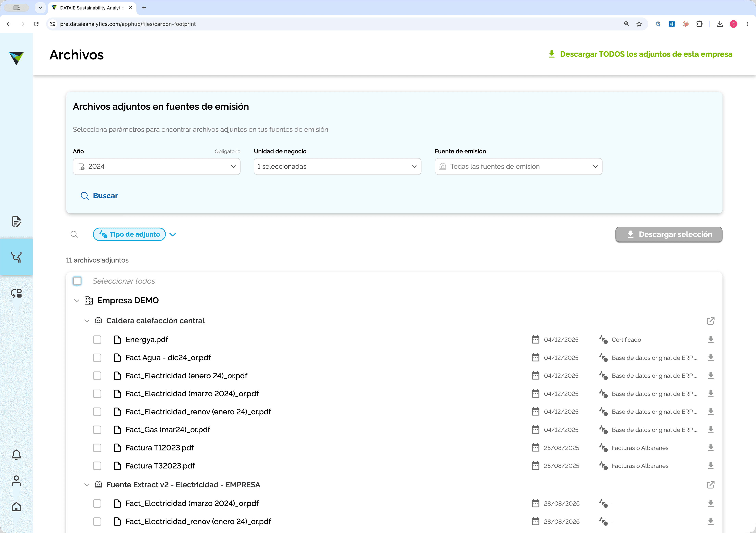Open a new browser tab
Viewport: 756px width, 533px height.
(x=144, y=7)
